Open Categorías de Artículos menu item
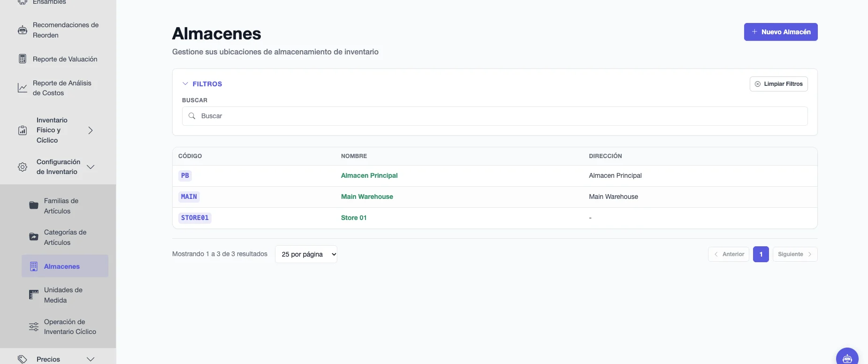This screenshot has height=364, width=868. pos(65,237)
